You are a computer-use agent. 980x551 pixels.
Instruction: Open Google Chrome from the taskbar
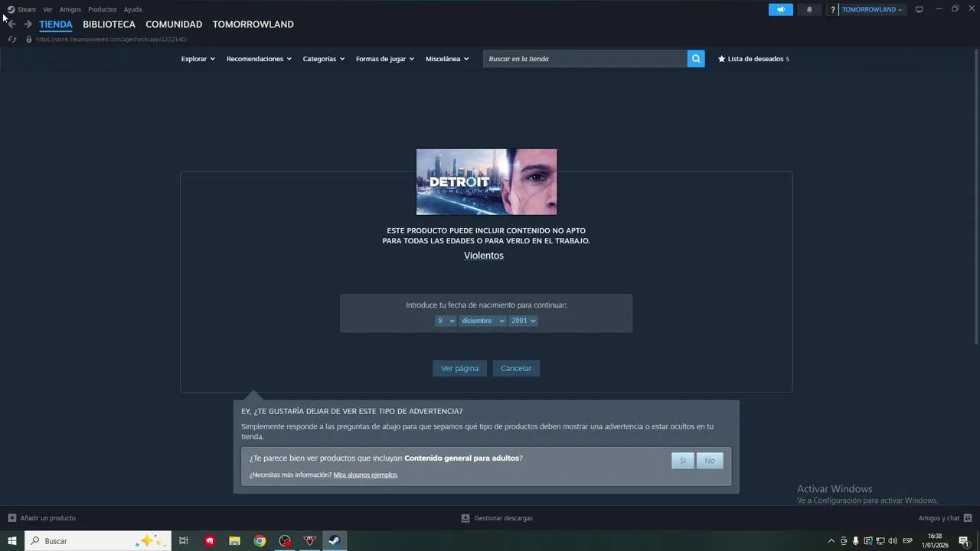coord(260,541)
